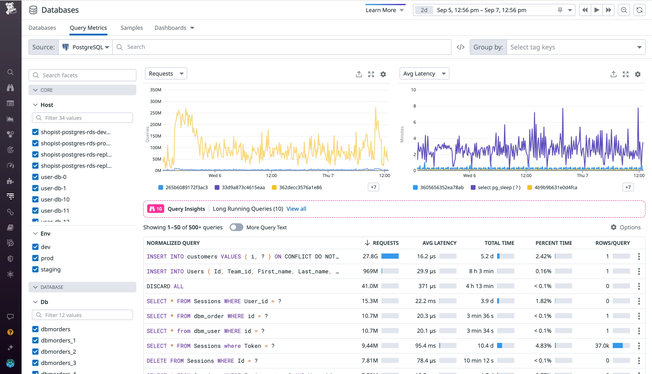Click the fast-forward time range icon
The image size is (652, 374).
[608, 10]
